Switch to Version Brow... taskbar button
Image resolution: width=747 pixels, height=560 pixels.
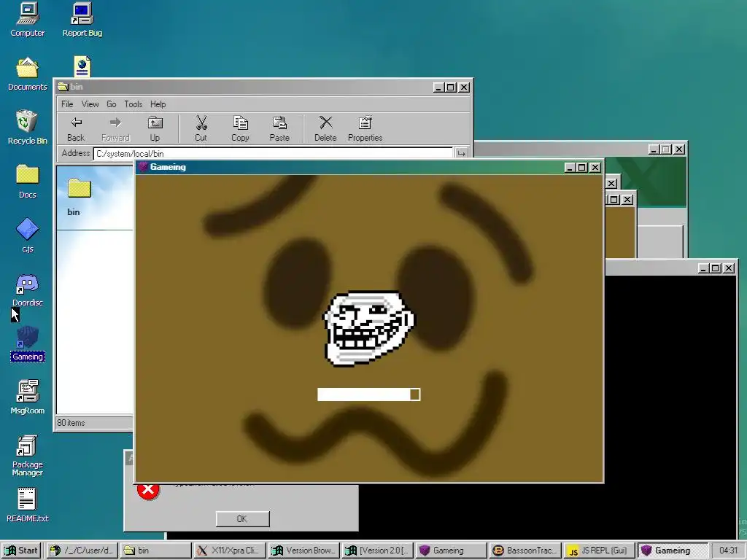[303, 551]
